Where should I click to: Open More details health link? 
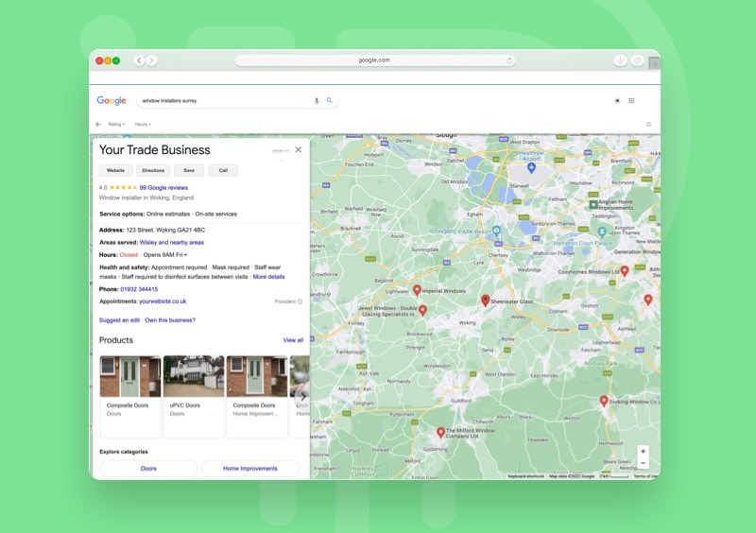(x=268, y=276)
